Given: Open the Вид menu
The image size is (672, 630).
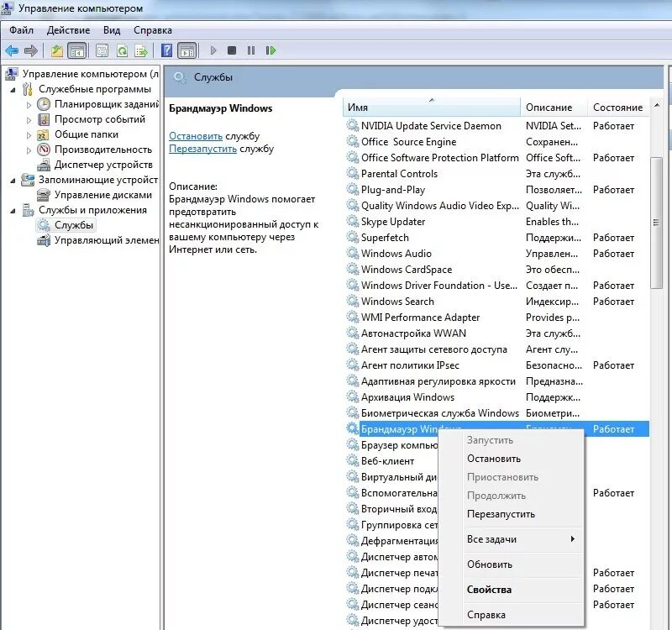Looking at the screenshot, I should click(x=112, y=30).
